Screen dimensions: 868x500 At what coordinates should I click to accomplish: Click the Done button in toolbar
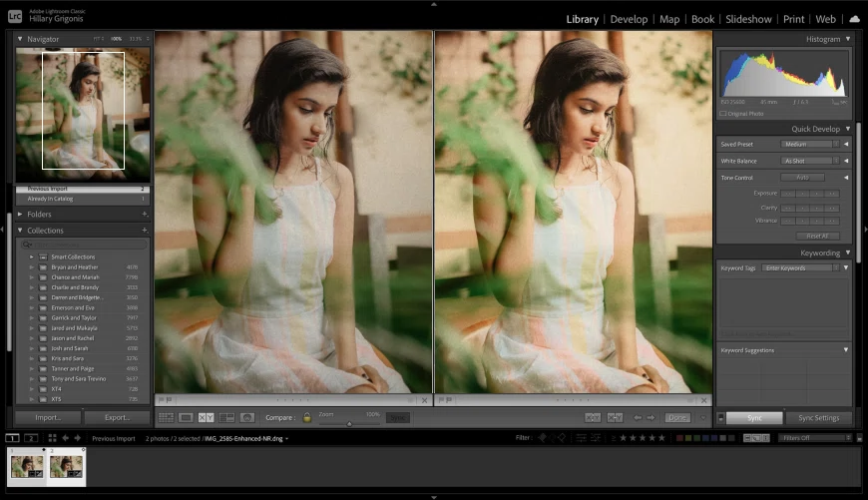[677, 417]
